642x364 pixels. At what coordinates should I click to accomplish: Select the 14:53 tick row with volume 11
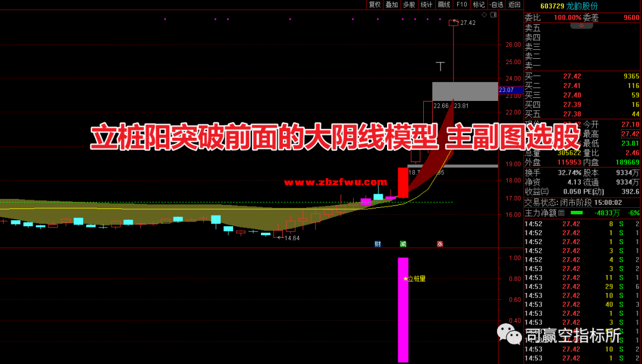582,277
